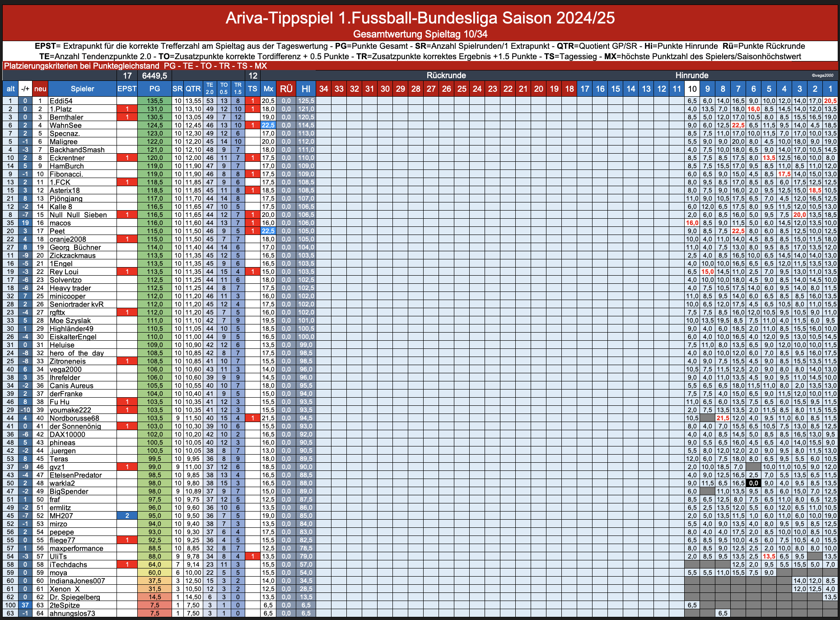Select player name '1.Platz'
This screenshot has height=620, width=840.
pos(61,109)
